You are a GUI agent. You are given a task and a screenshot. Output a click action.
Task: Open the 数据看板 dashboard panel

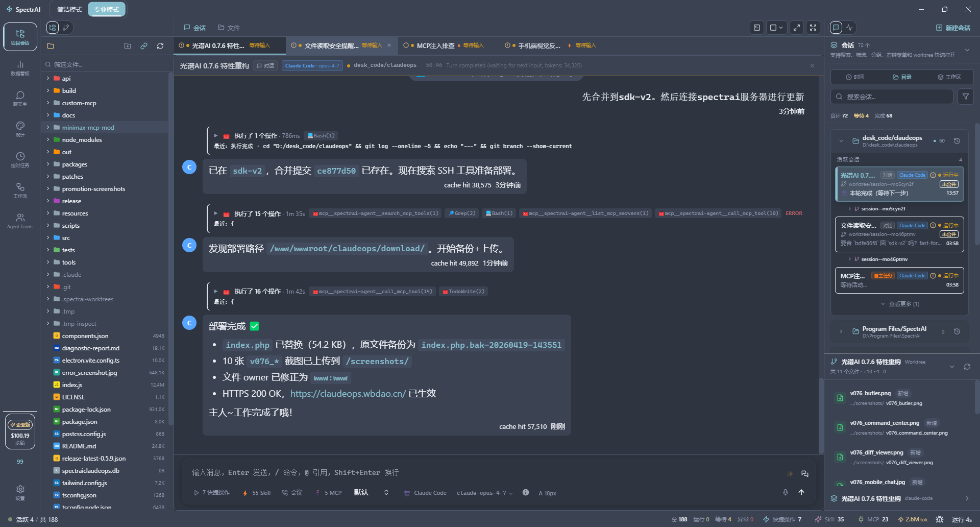click(20, 69)
